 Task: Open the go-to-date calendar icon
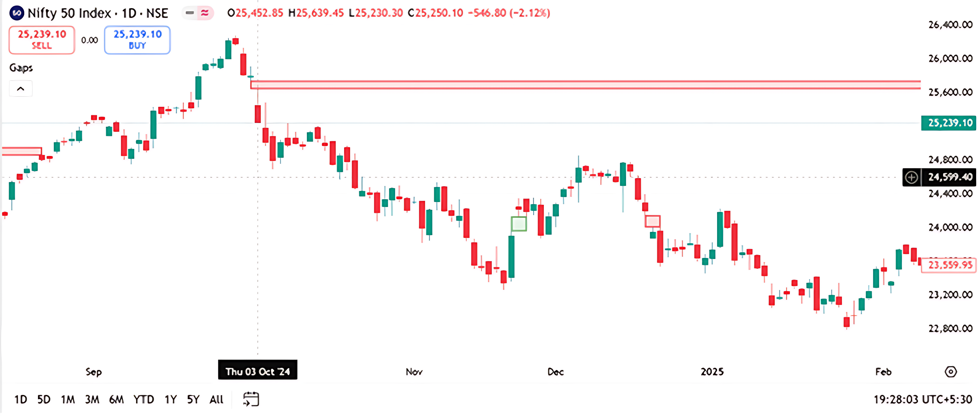pos(251,399)
